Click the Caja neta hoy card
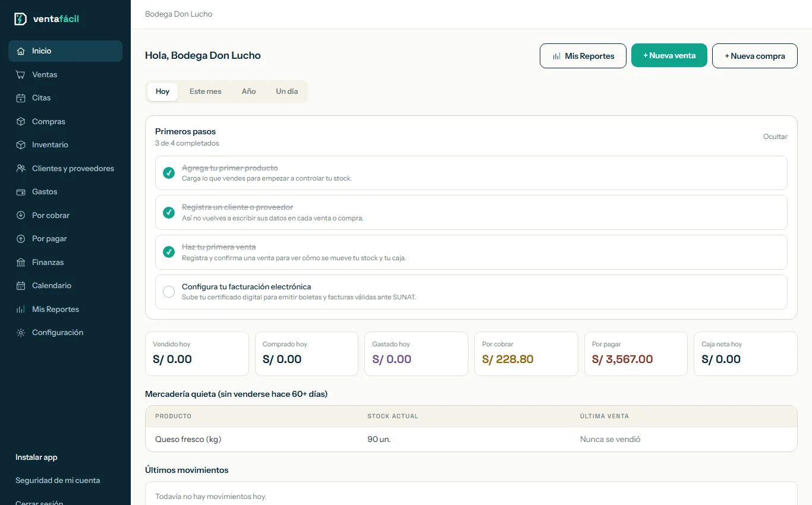 point(745,353)
